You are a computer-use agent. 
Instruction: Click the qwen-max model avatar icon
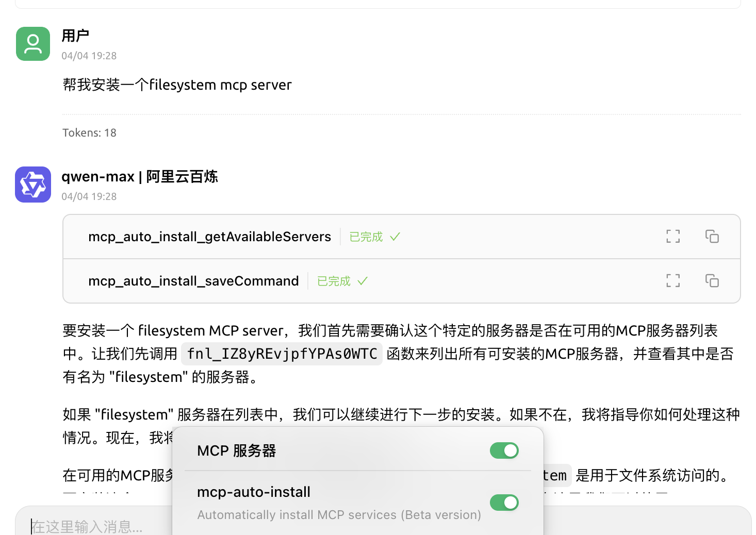click(33, 185)
